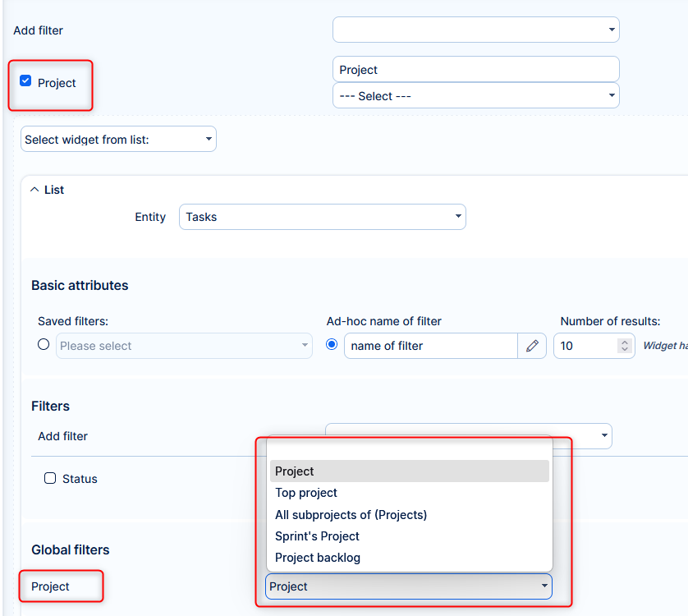Open the Entity Tasks dropdown
This screenshot has width=688, height=616.
tap(322, 217)
